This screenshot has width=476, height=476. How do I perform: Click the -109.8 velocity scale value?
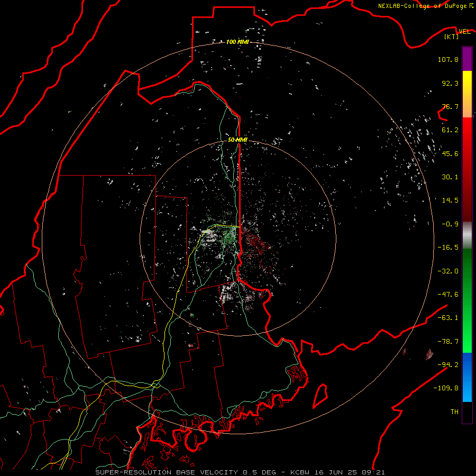tap(446, 388)
